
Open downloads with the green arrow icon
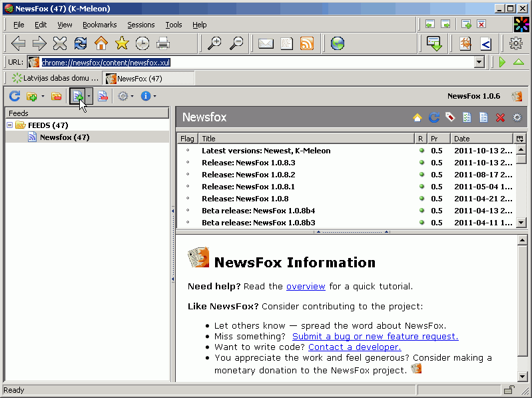(434, 43)
